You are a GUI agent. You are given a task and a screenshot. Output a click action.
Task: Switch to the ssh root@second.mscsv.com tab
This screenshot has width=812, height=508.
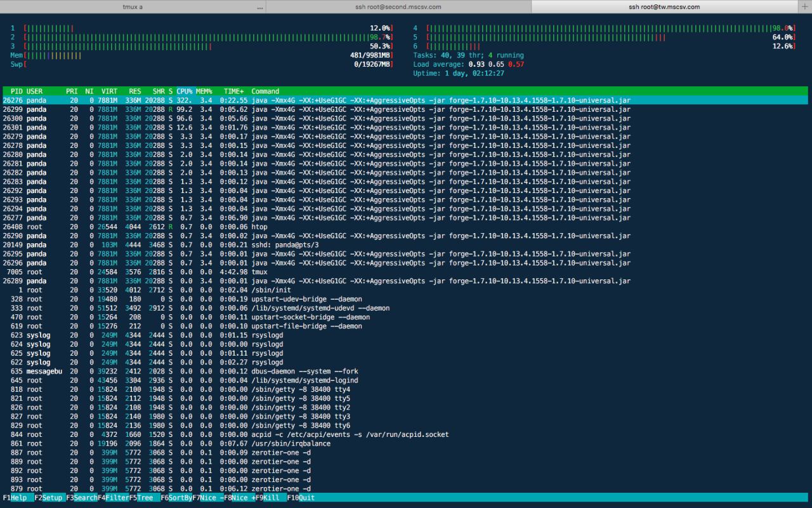[x=398, y=6]
